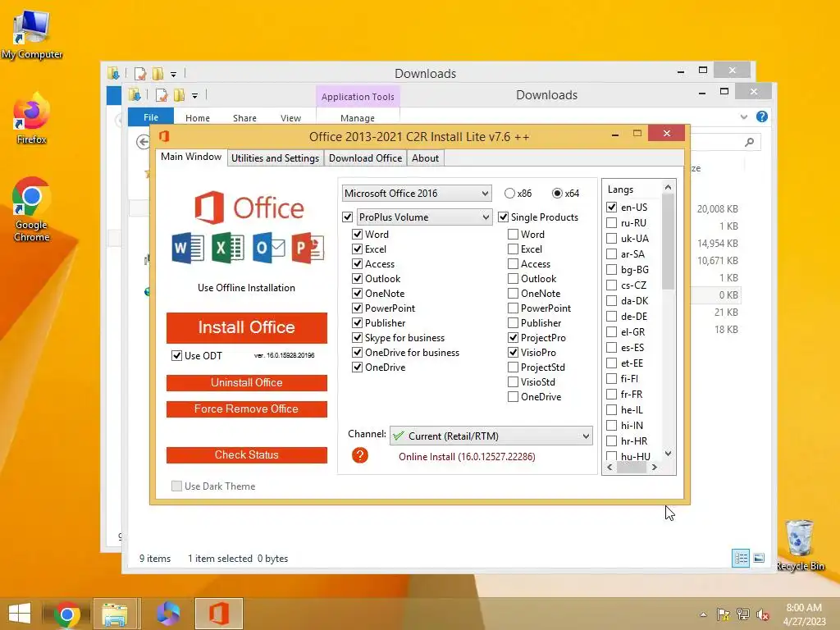Click the muted volume icon in system tray
Screen dimensions: 840x630
coord(762,614)
